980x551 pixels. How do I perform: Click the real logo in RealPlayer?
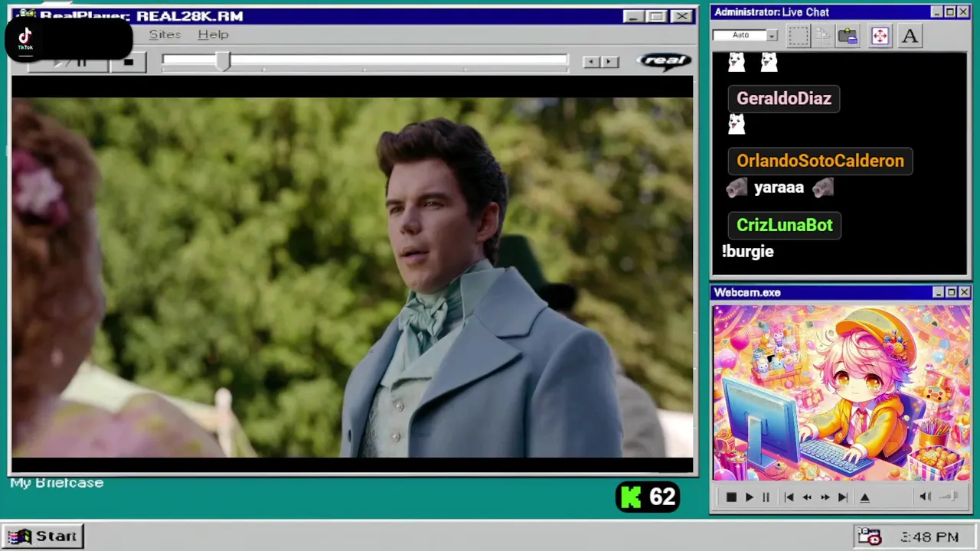[x=664, y=61]
